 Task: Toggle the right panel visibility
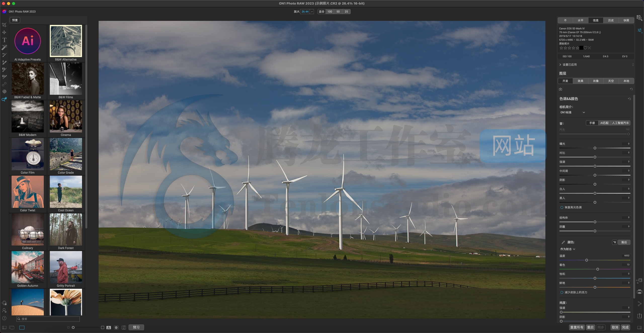click(639, 327)
